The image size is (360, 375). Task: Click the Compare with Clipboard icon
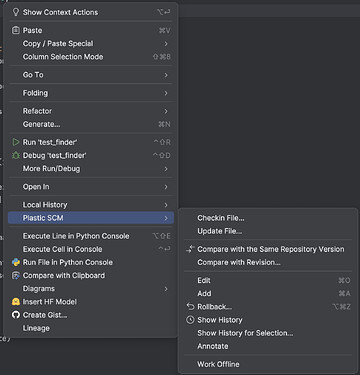(16, 276)
